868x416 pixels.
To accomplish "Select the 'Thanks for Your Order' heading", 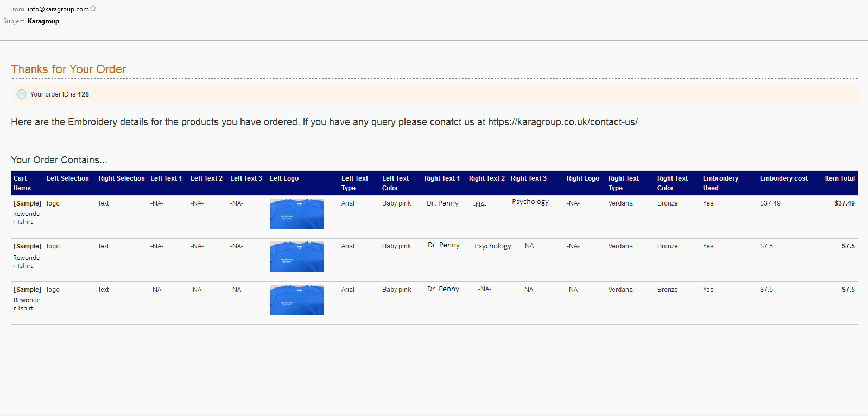I will [68, 69].
